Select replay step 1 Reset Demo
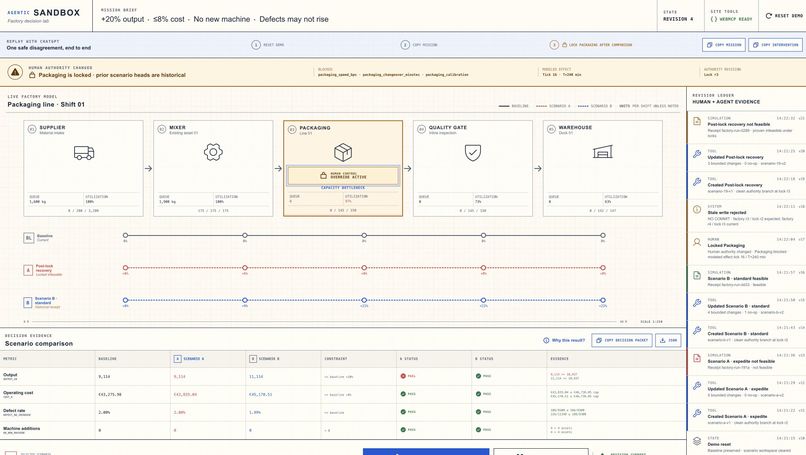This screenshot has width=806, height=455. coord(268,45)
